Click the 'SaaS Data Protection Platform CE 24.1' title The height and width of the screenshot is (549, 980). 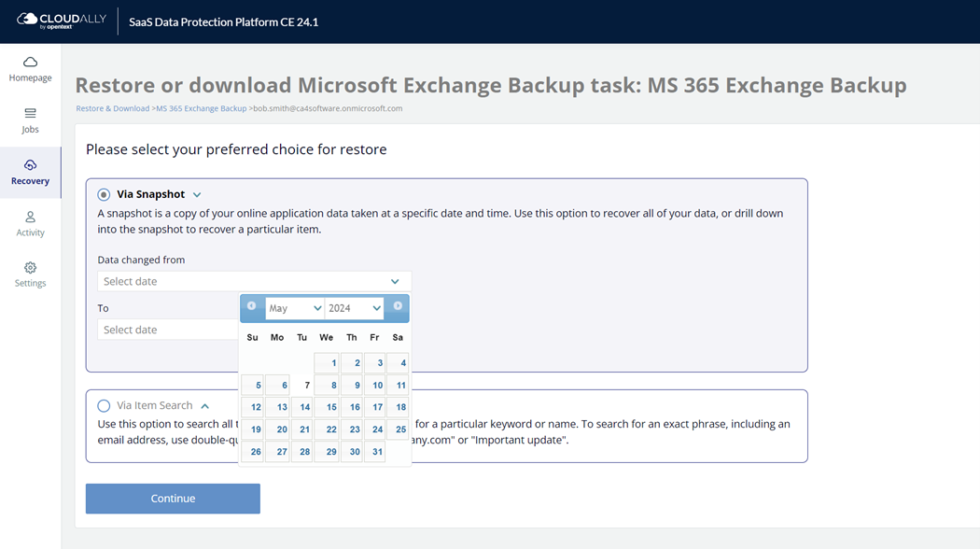tap(224, 21)
